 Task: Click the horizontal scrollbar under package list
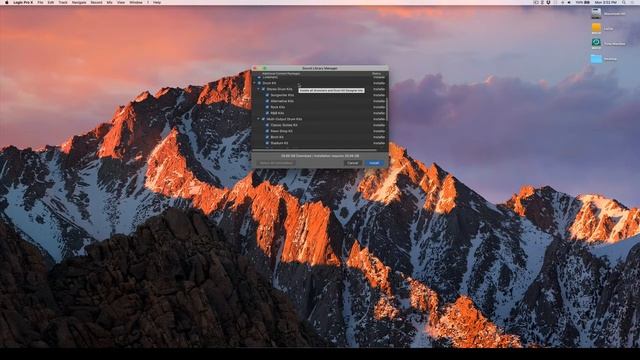[x=314, y=150]
